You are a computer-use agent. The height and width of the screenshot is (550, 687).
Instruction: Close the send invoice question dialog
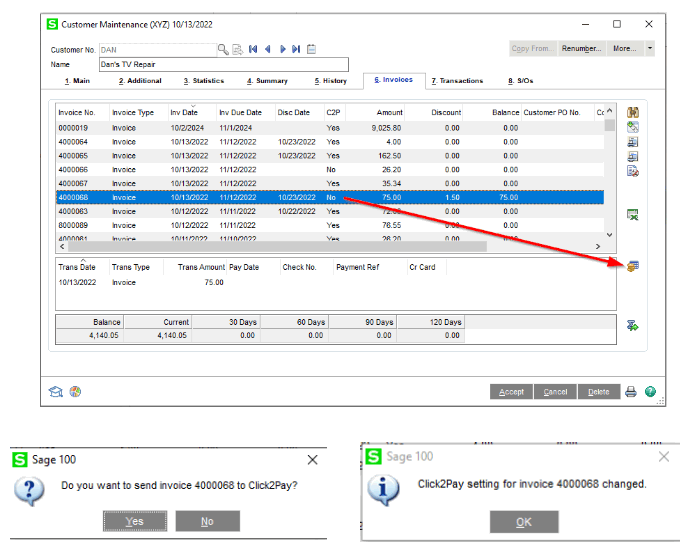point(312,460)
